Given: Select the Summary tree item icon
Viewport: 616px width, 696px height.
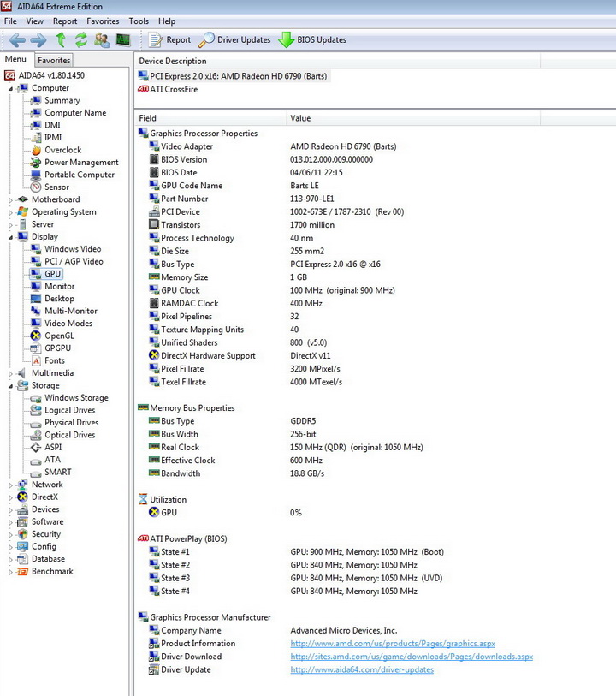Looking at the screenshot, I should 36,101.
